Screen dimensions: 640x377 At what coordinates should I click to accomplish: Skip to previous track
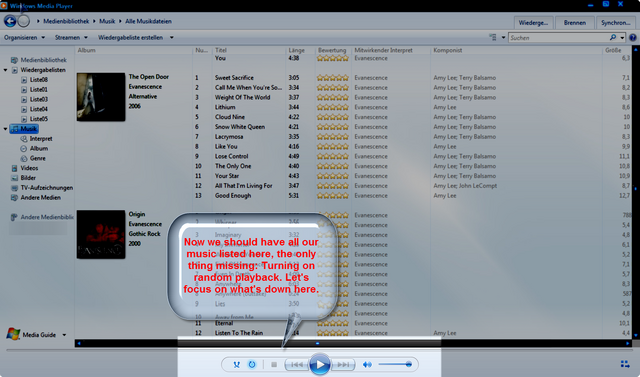point(297,364)
